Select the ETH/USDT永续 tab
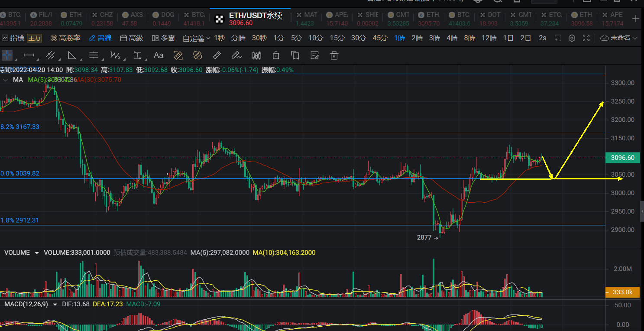644x331 pixels. (250, 19)
